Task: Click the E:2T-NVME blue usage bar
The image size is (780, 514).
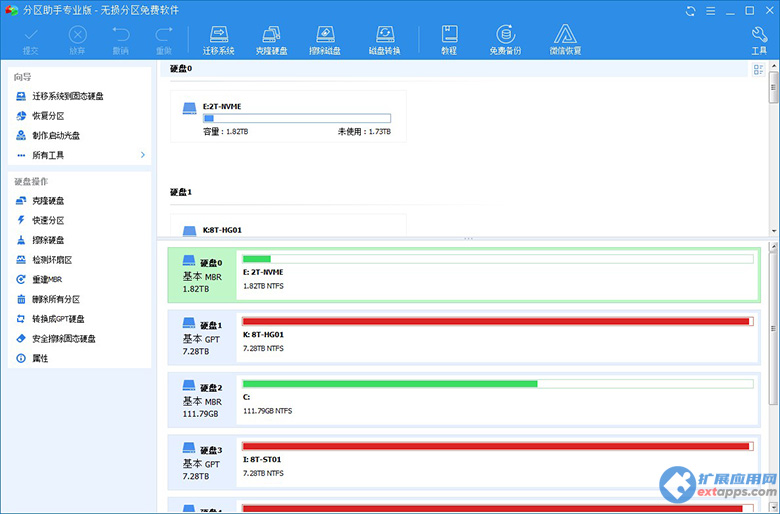Action: [x=297, y=118]
